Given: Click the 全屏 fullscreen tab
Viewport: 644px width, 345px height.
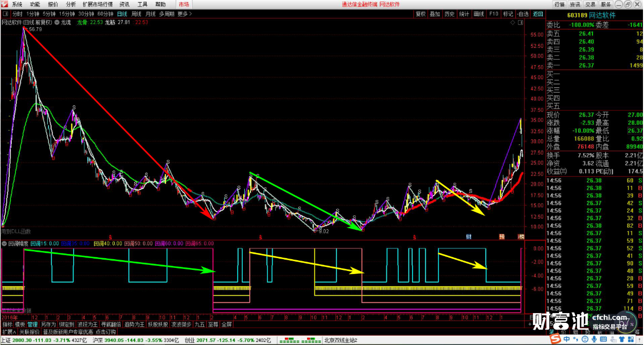Looking at the screenshot, I should point(226,324).
